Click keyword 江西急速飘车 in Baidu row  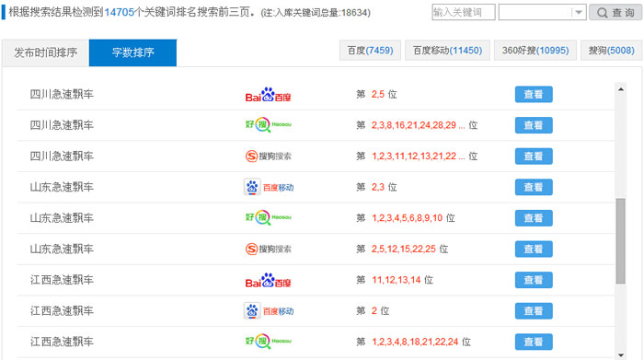[62, 280]
